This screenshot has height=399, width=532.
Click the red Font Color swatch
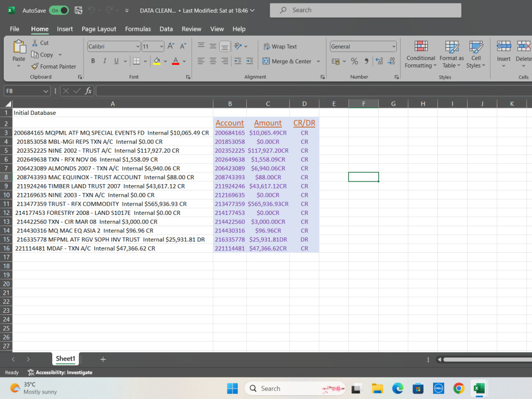tap(175, 61)
